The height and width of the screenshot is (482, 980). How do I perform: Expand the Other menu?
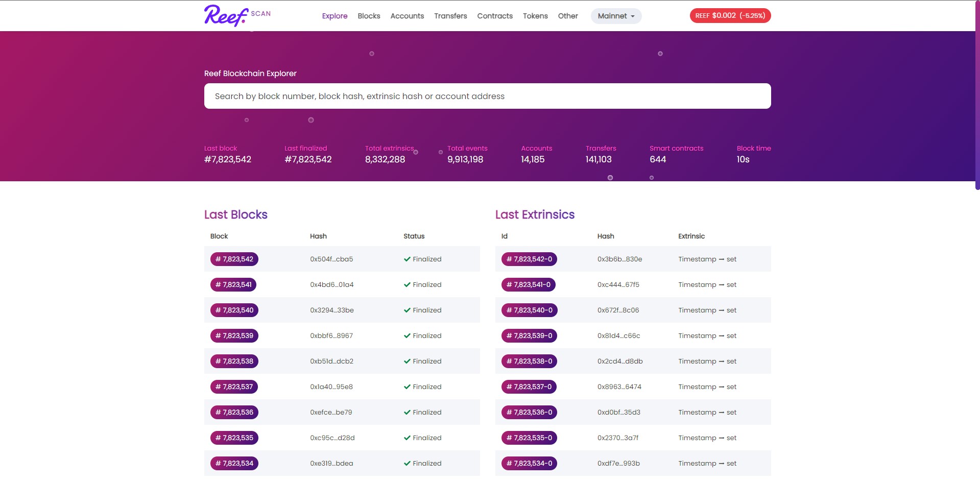(x=567, y=16)
